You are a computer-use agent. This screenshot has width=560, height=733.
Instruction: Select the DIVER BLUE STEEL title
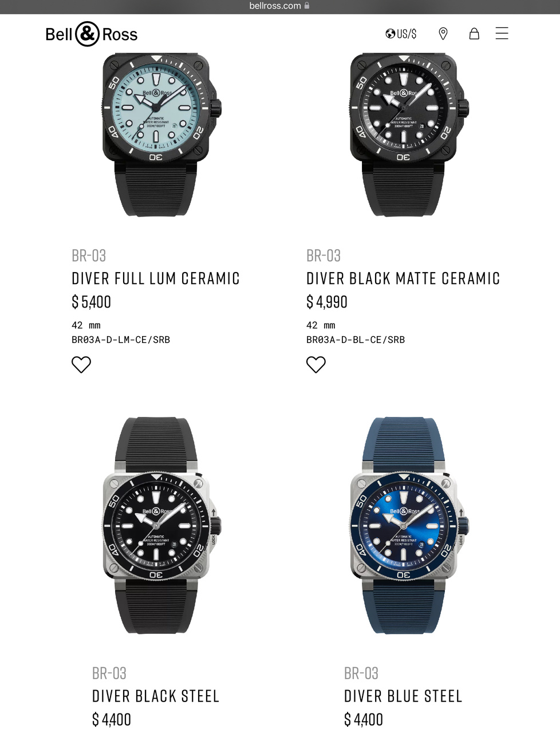[x=403, y=696]
